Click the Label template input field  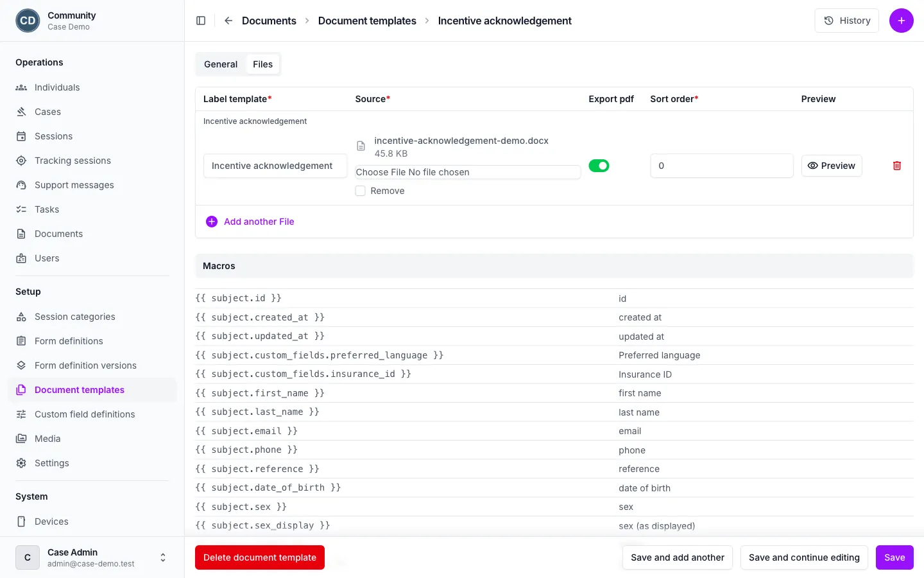tap(275, 166)
